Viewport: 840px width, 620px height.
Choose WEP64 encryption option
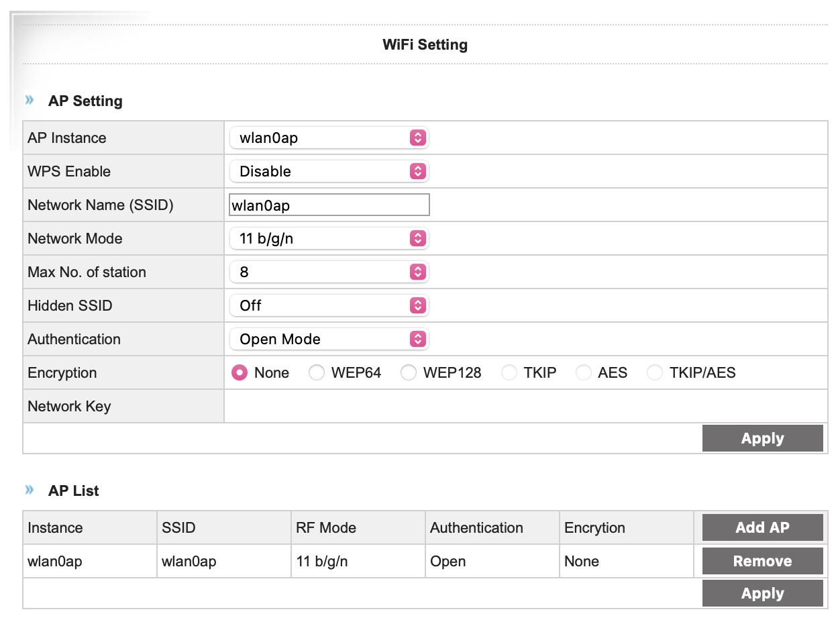[x=317, y=373]
